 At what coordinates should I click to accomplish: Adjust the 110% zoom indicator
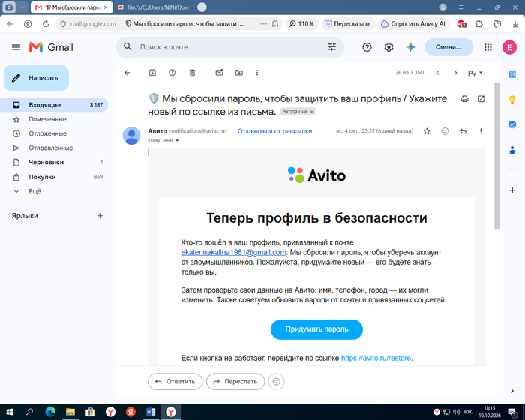[301, 24]
